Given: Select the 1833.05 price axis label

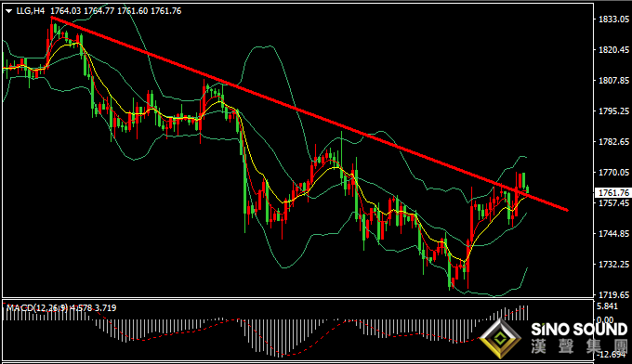Looking at the screenshot, I should (613, 19).
